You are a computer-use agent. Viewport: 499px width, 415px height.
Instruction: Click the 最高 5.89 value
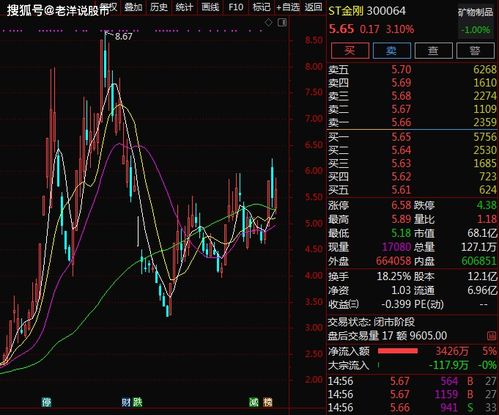click(x=401, y=219)
